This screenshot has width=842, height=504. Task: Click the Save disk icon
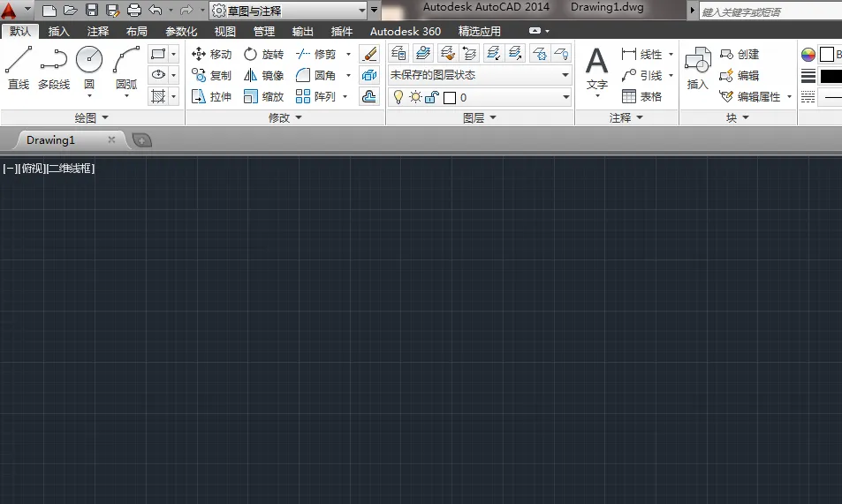pos(92,11)
